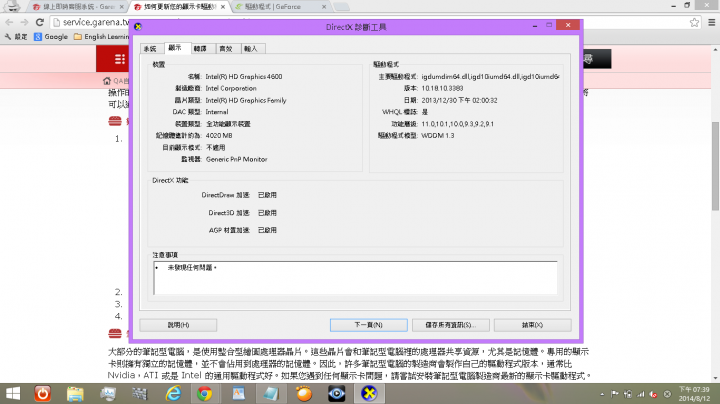The height and width of the screenshot is (404, 720).
Task: Click the Generic PnP Monitor text
Action: (236, 159)
